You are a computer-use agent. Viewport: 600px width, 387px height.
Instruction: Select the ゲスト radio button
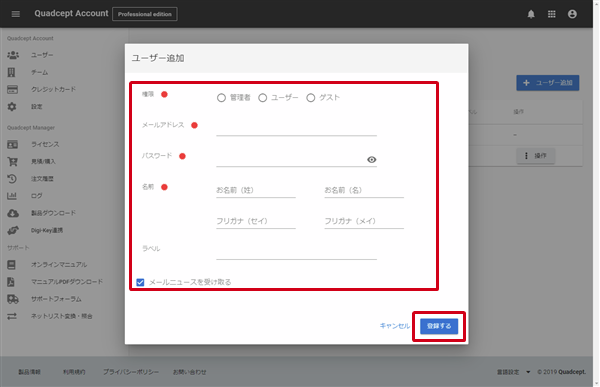tap(311, 98)
